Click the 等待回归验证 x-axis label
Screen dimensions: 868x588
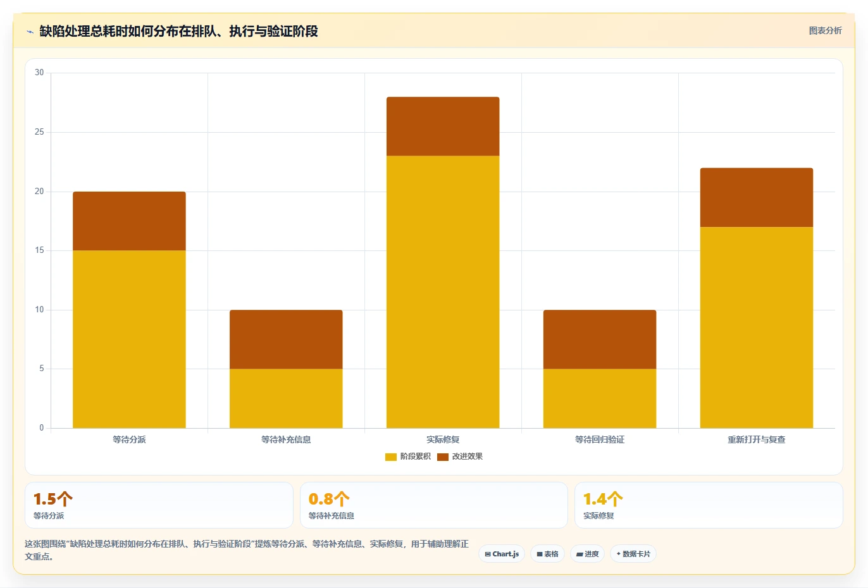[x=600, y=439]
